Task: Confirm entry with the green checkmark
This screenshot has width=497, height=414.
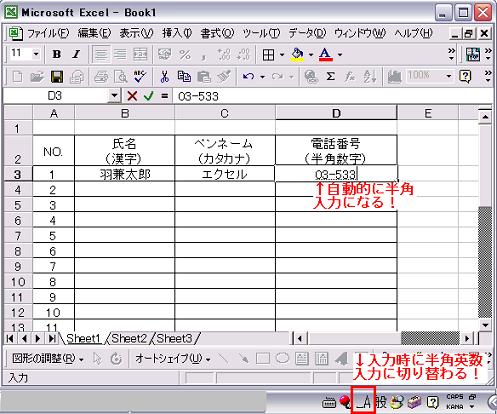Action: pyautogui.click(x=149, y=96)
